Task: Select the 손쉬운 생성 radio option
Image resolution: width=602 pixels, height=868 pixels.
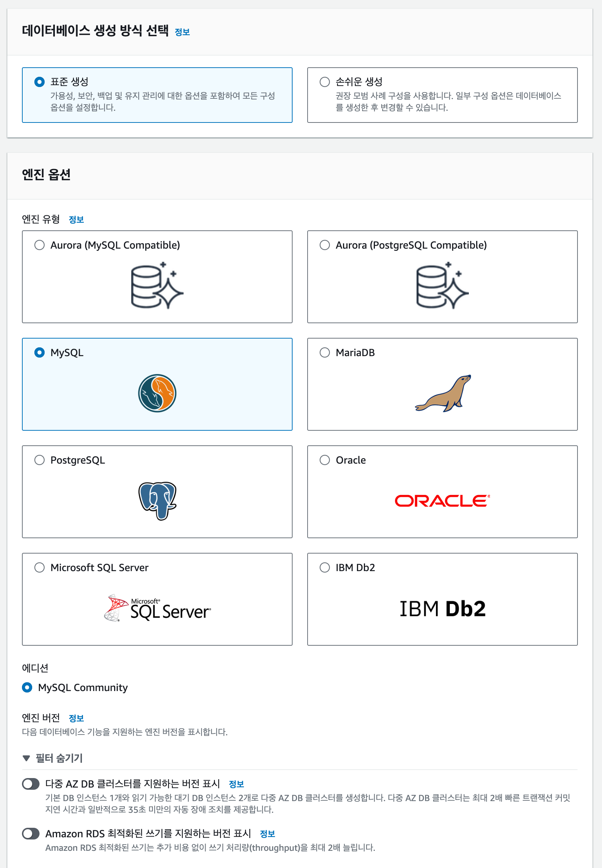Action: [325, 82]
